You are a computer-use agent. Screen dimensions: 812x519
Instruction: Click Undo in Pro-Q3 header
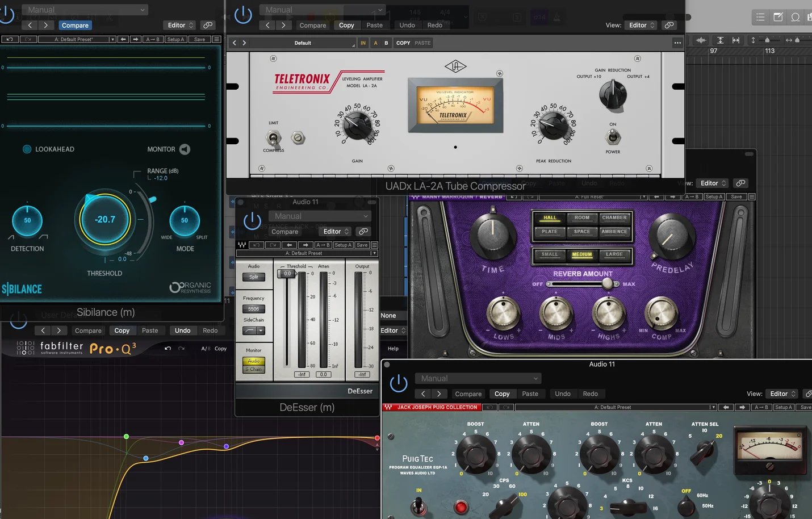pyautogui.click(x=183, y=330)
